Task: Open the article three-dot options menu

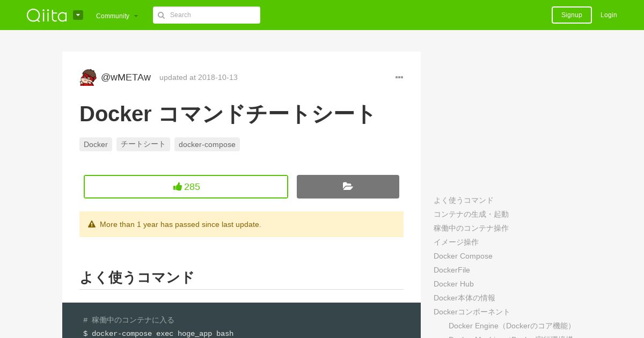Action: click(399, 77)
